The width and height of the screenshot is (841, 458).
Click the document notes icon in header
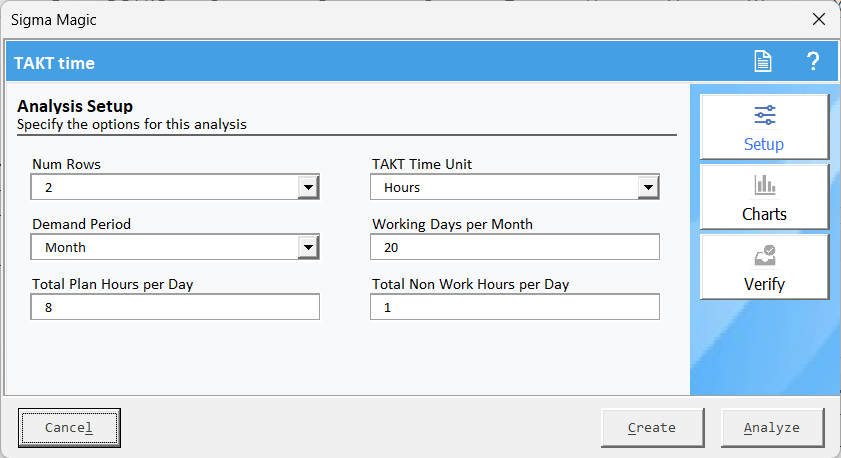coord(763,62)
